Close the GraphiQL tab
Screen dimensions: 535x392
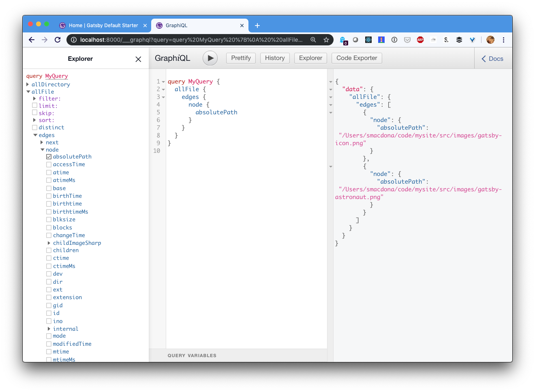coord(242,26)
